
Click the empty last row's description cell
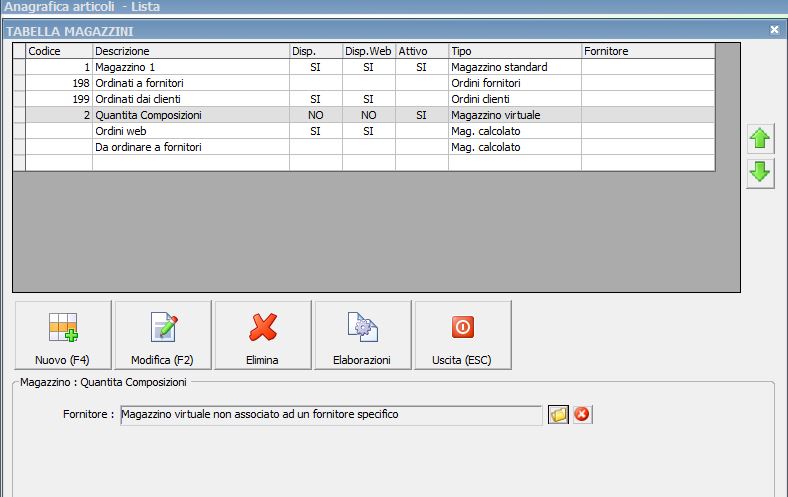coord(191,163)
